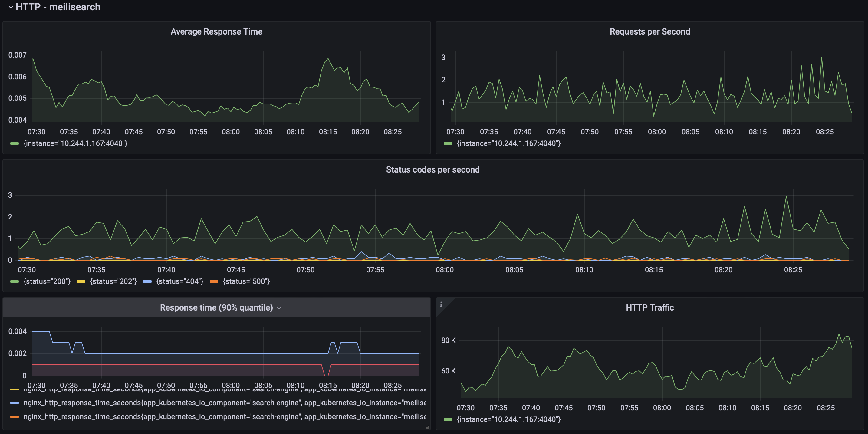The height and width of the screenshot is (434, 868).
Task: Toggle the status="202" series visibility
Action: (x=113, y=281)
